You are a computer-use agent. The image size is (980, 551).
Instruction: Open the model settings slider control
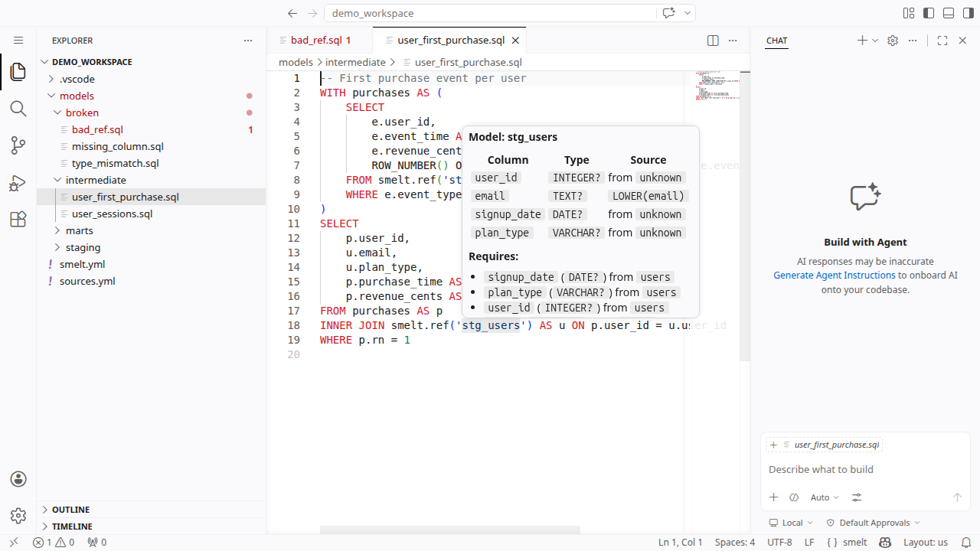857,497
